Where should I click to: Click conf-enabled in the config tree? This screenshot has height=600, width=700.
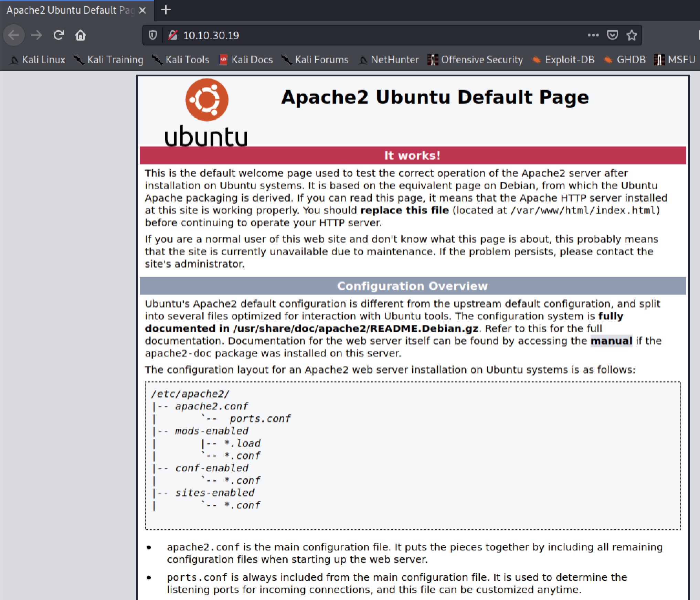(212, 468)
